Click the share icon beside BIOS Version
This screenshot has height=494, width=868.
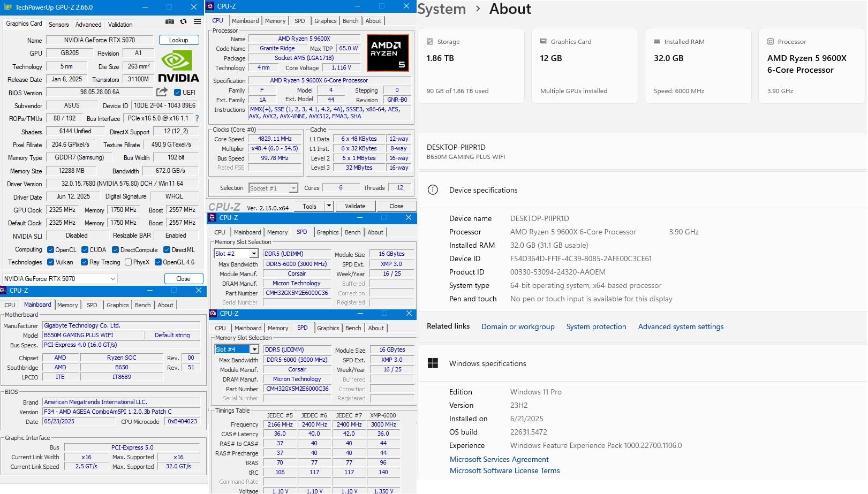162,92
